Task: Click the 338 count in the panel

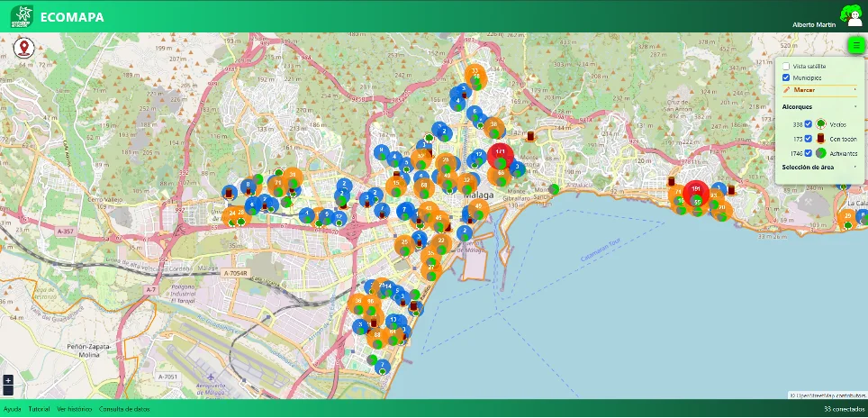Action: (x=797, y=124)
